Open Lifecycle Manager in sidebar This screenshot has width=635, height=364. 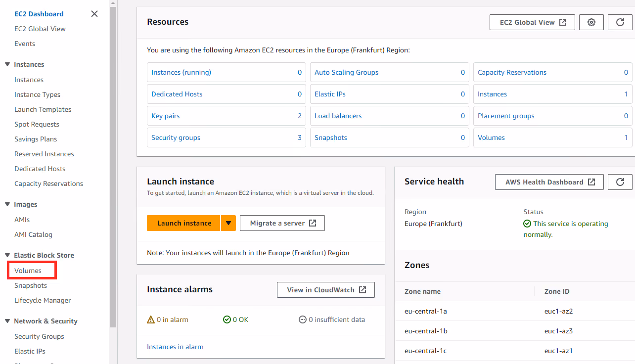pyautogui.click(x=43, y=300)
